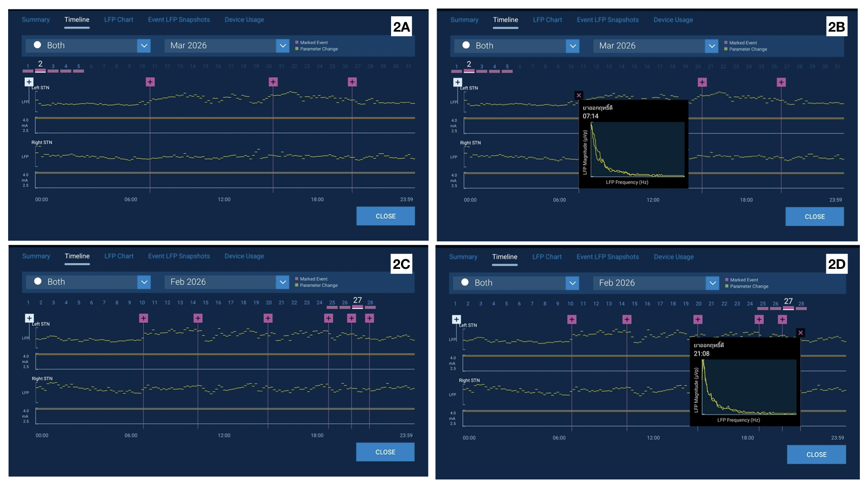Click the CLOSE button in panel 2C
This screenshot has height=488, width=868.
[x=385, y=452]
